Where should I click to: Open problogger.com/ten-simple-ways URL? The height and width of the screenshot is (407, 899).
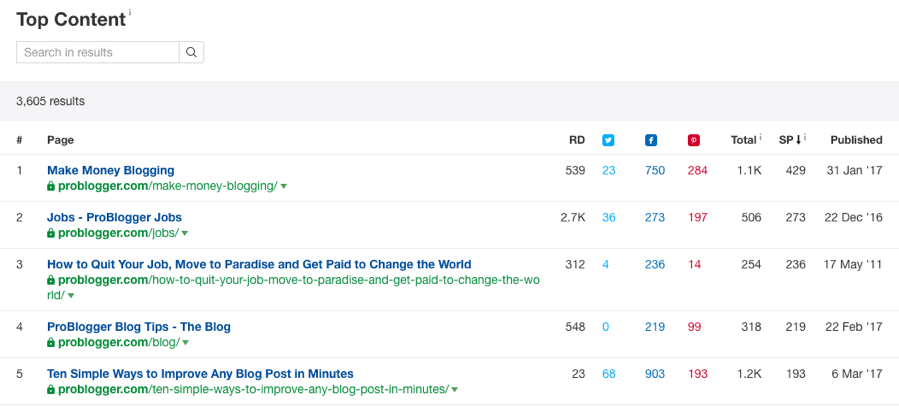coord(253,390)
